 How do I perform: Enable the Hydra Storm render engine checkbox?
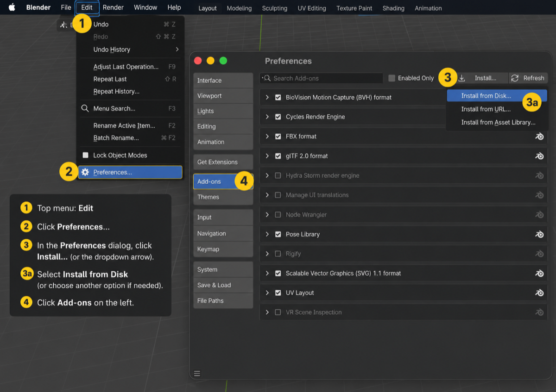click(x=278, y=175)
